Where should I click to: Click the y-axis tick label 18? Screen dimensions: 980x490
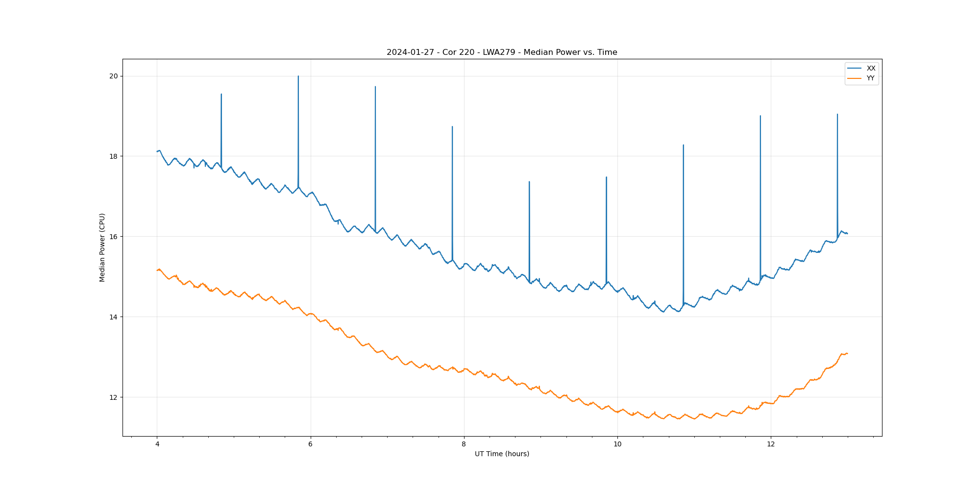coord(114,156)
